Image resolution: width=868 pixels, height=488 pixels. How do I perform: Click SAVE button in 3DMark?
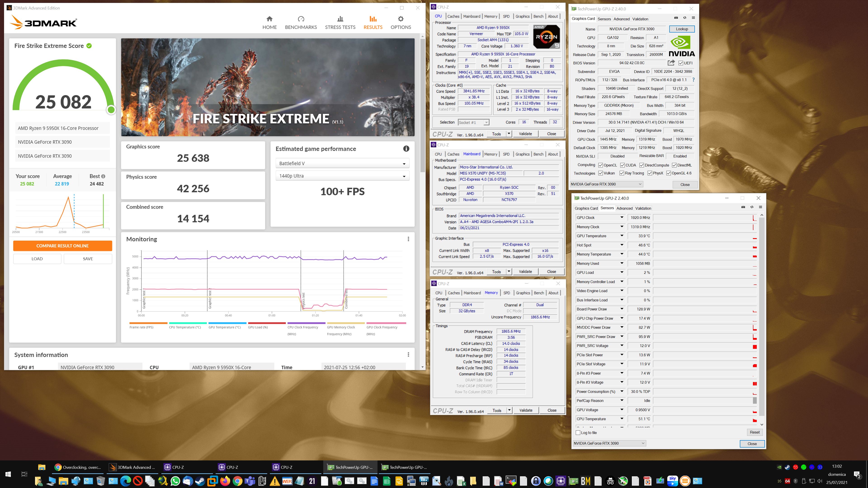[x=88, y=259]
